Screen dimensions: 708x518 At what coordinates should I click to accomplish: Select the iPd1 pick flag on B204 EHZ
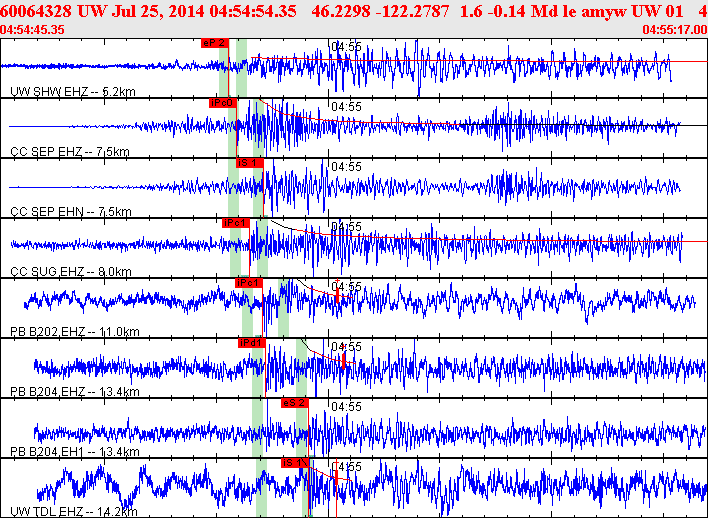coord(252,343)
